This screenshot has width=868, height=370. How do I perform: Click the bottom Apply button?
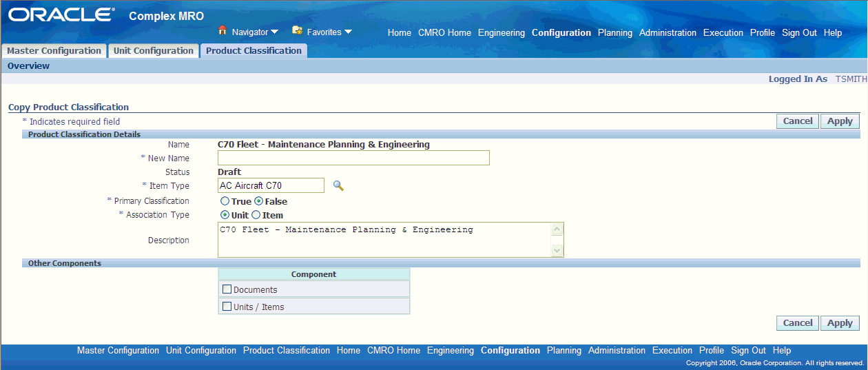[x=840, y=323]
